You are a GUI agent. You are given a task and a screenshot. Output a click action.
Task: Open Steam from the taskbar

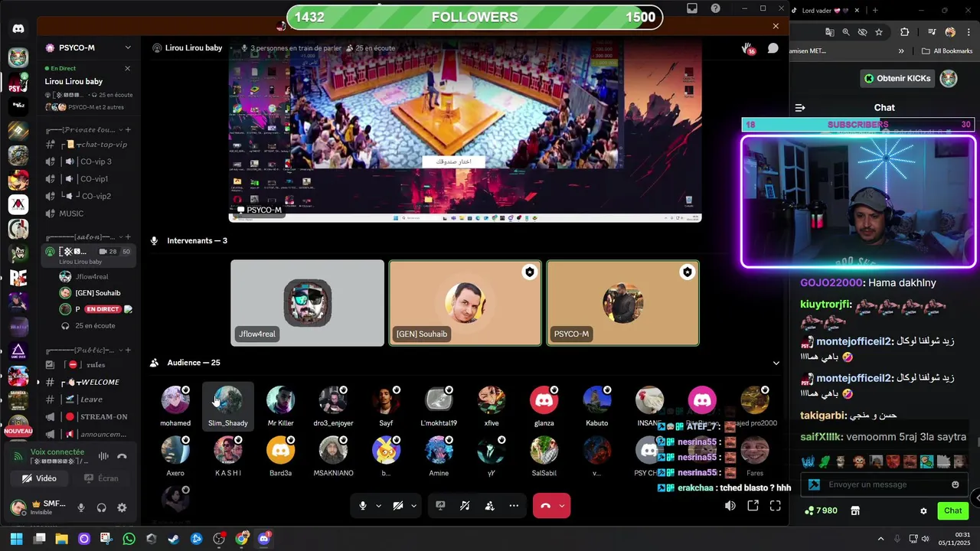point(174,539)
